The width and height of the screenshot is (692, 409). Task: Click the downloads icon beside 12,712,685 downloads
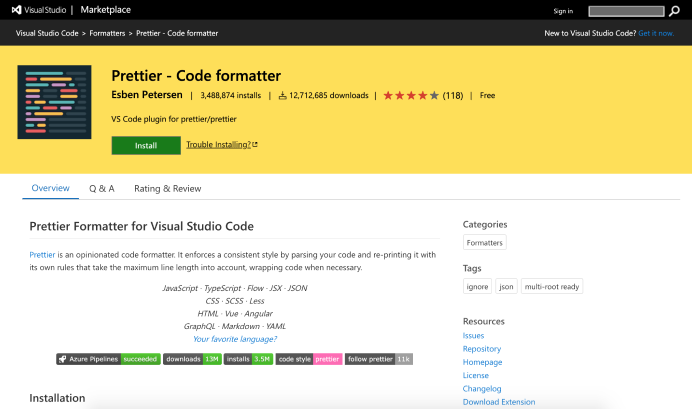pos(282,95)
